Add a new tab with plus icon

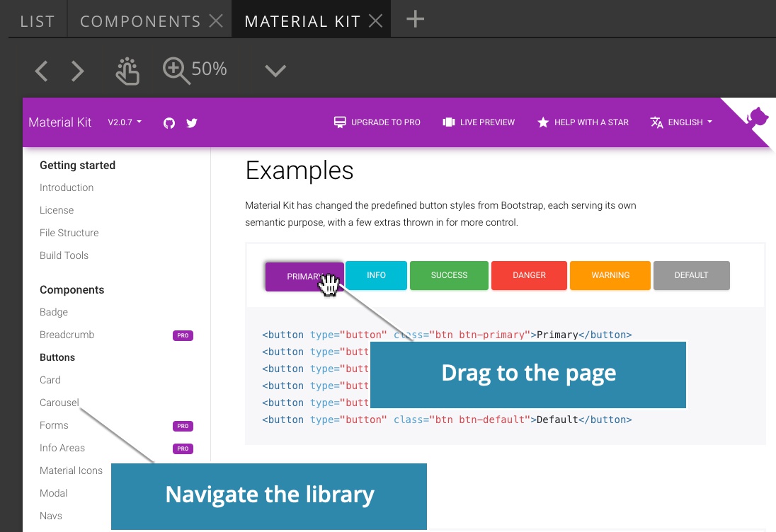pyautogui.click(x=415, y=20)
